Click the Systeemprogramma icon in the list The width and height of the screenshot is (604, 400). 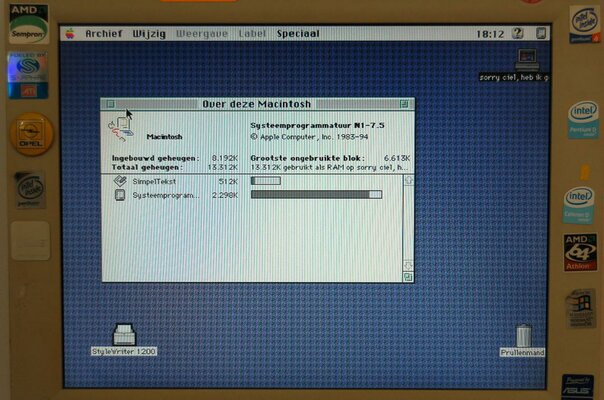click(119, 195)
